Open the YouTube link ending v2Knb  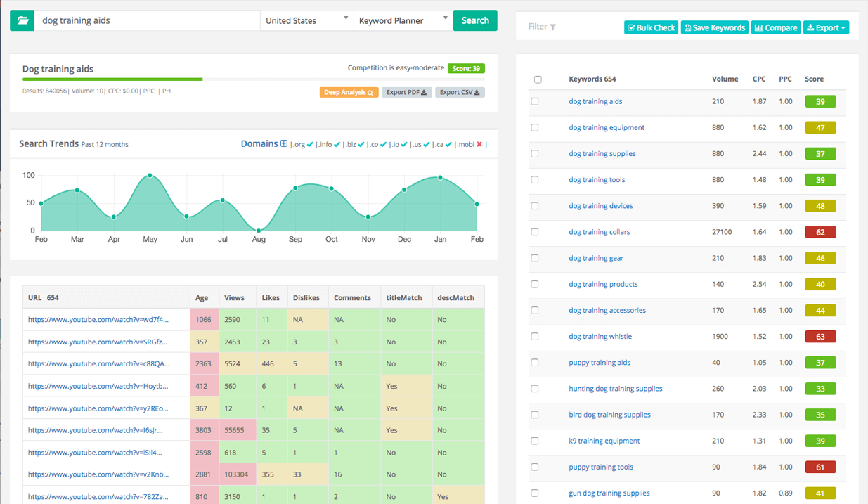tap(98, 474)
